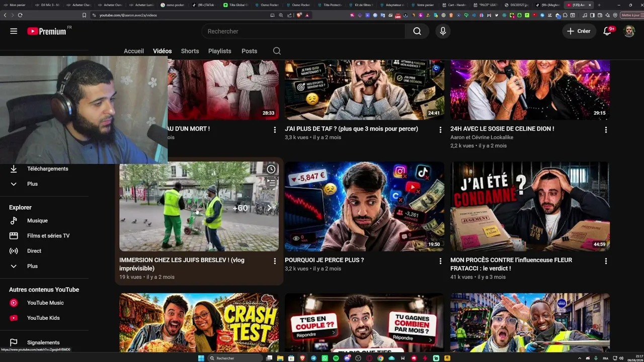Click the Mettre à jour browser button
644x362 pixels.
pyautogui.click(x=631, y=15)
